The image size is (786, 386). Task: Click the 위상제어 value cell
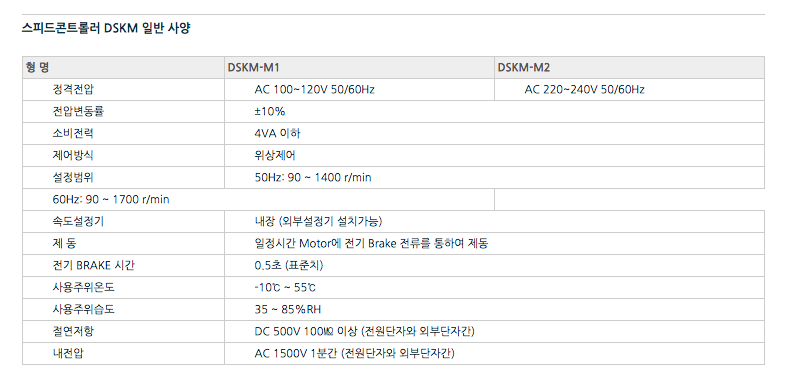click(x=494, y=155)
